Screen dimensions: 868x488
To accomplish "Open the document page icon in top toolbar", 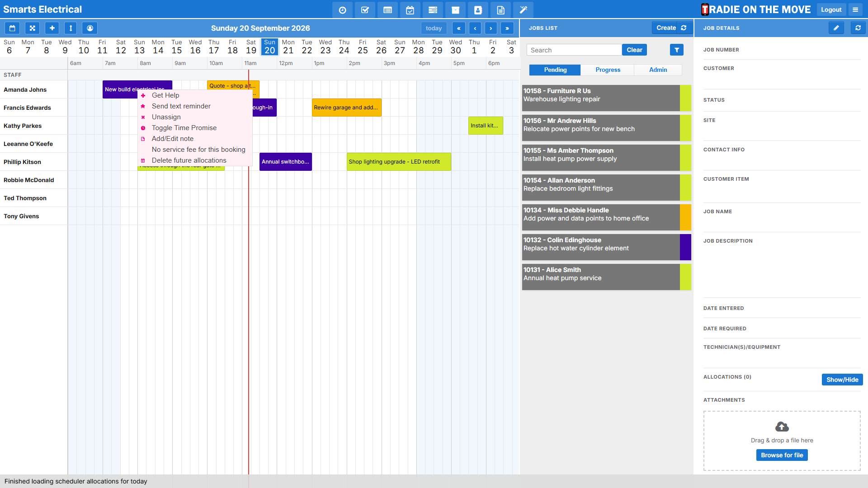I will (x=500, y=10).
